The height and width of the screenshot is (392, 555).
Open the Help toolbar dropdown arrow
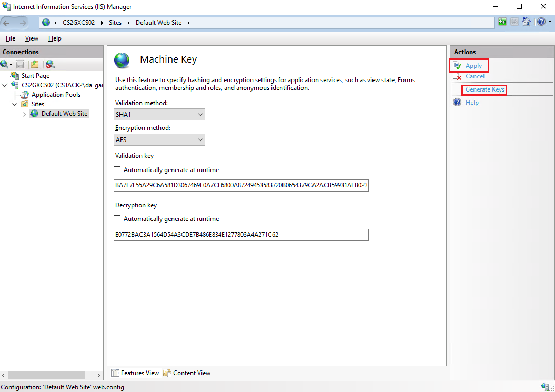pyautogui.click(x=550, y=22)
